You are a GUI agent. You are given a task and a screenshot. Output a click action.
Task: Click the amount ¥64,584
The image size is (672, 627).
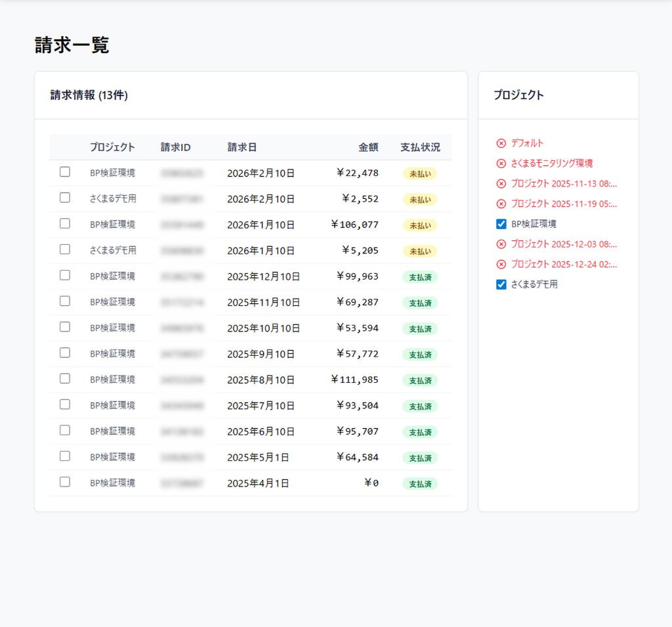tap(358, 457)
